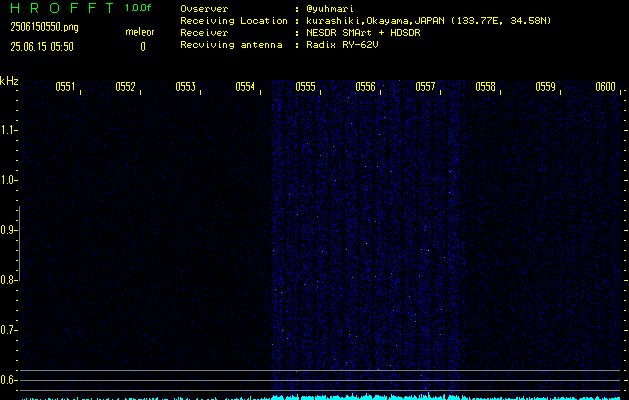Image resolution: width=629 pixels, height=400 pixels.
Task: Click the Receiving Location label
Action: tap(234, 21)
